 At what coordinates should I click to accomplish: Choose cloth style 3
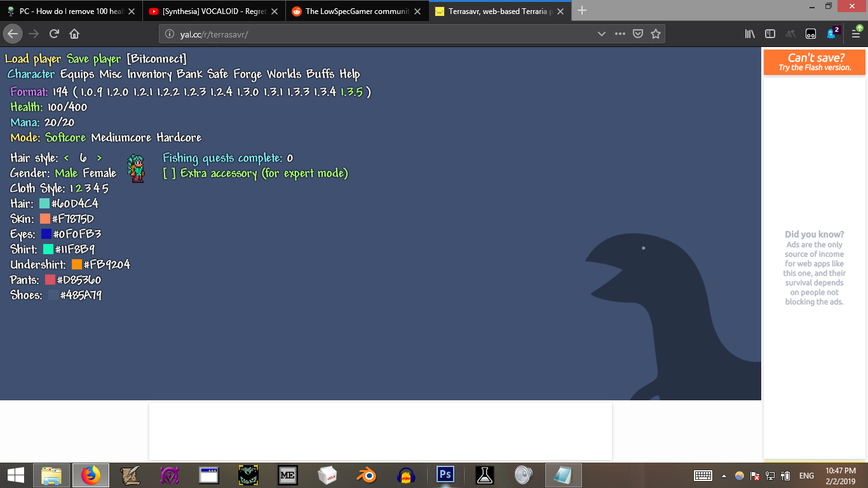pos(89,188)
